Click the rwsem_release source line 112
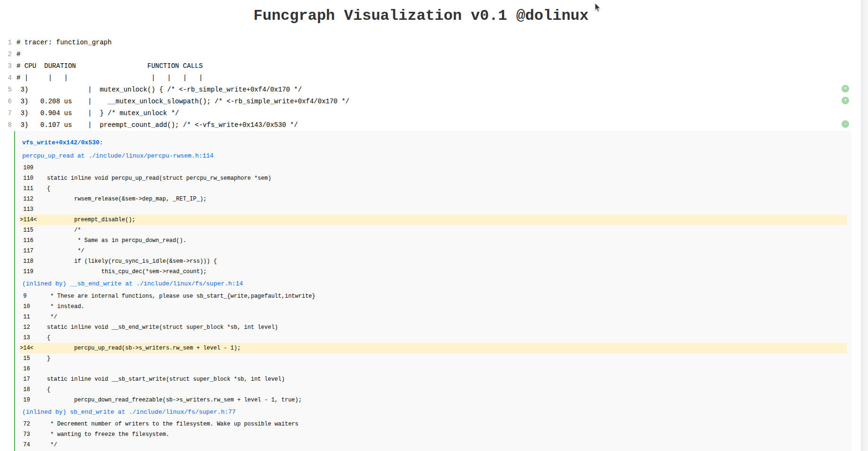Image resolution: width=868 pixels, height=451 pixels. [x=140, y=199]
